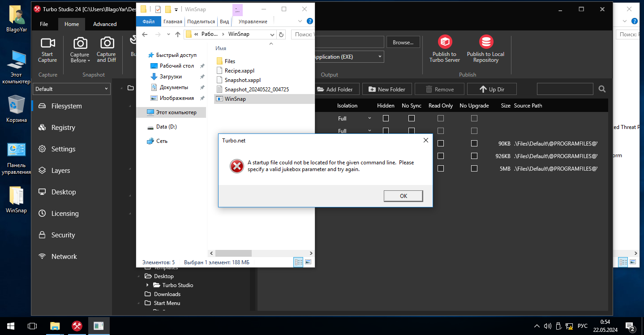
Task: Click OK in the Turbo.net error dialog
Action: (x=403, y=196)
